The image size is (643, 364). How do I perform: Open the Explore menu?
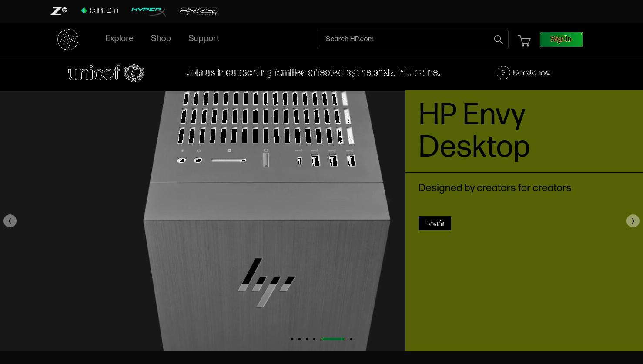[x=119, y=39]
